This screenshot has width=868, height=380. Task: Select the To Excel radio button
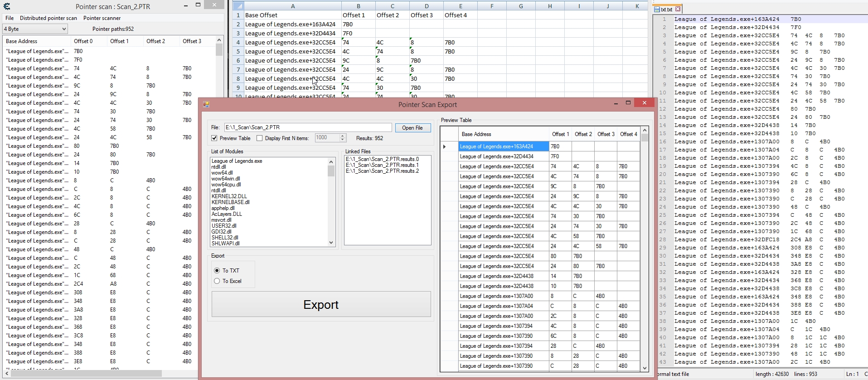coord(217,281)
